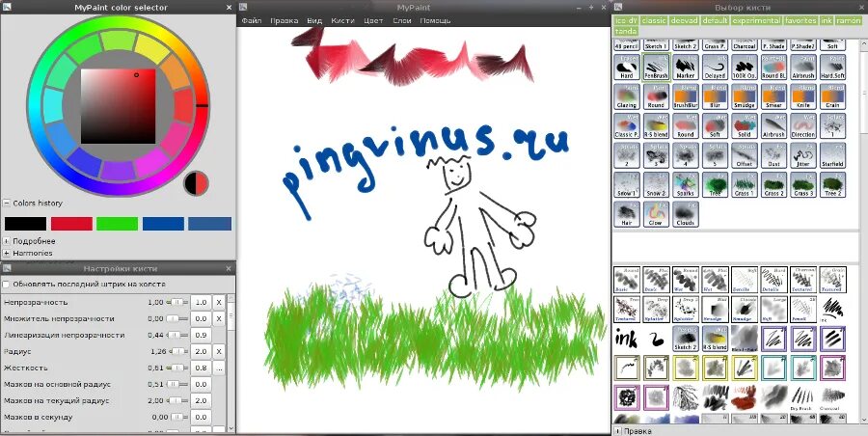Viewport: 868px width, 436px height.
Task: Select the Clouds Fx brush
Action: pos(686,214)
